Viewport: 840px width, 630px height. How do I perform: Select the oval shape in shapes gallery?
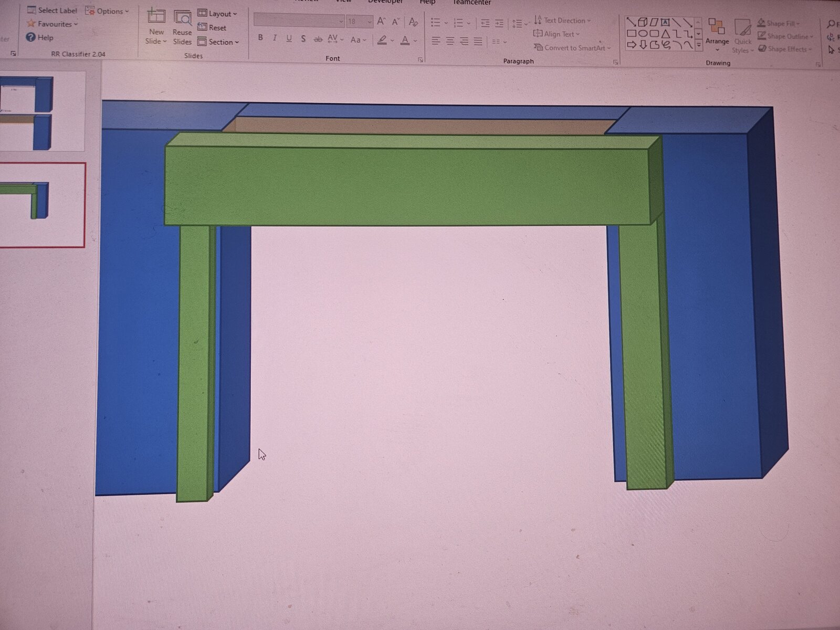click(x=643, y=34)
